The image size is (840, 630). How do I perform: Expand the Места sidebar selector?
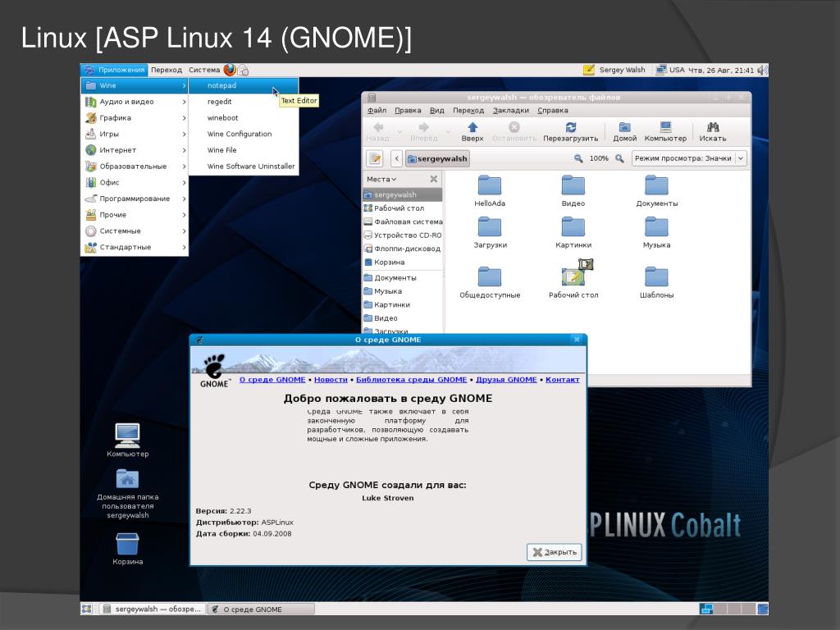381,179
